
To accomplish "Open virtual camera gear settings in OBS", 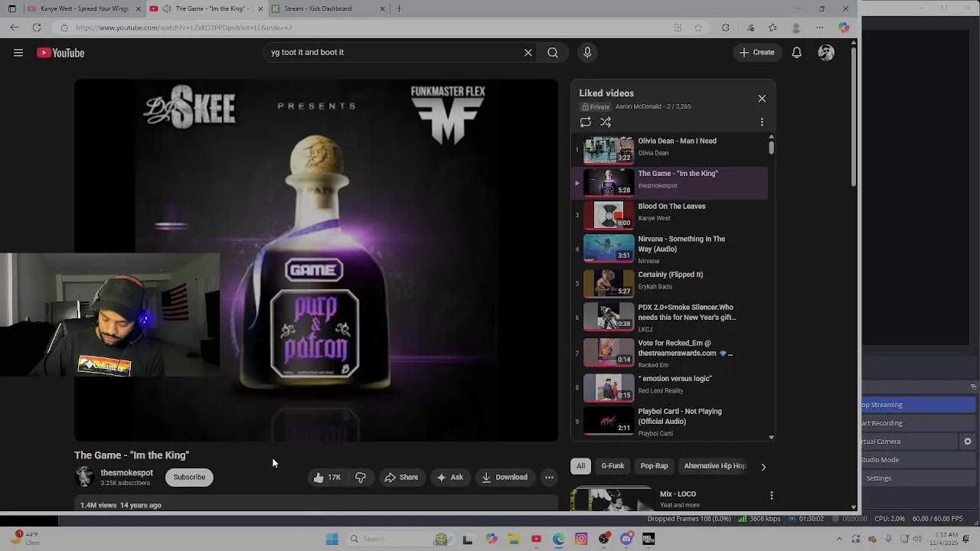I will [968, 442].
